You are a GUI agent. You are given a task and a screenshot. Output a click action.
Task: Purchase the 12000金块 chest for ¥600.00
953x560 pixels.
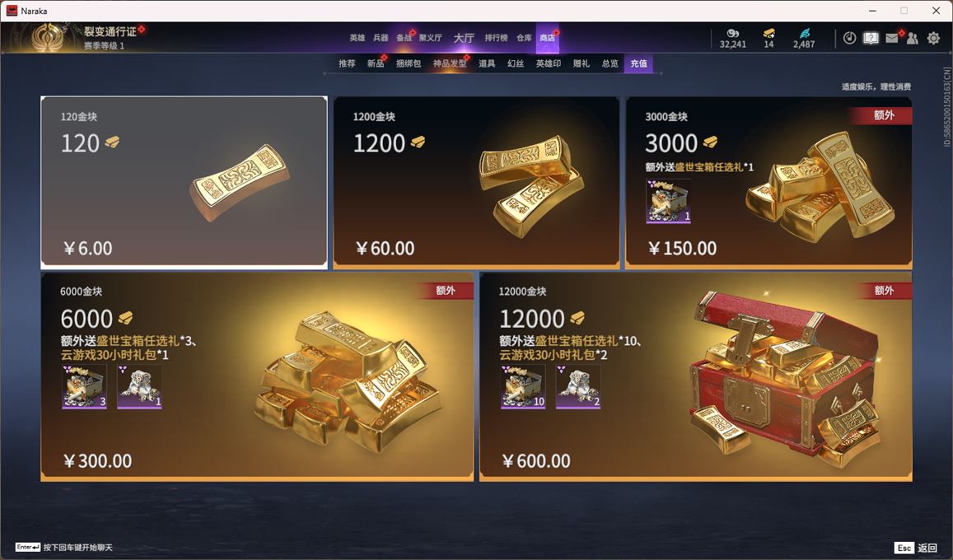click(x=696, y=376)
